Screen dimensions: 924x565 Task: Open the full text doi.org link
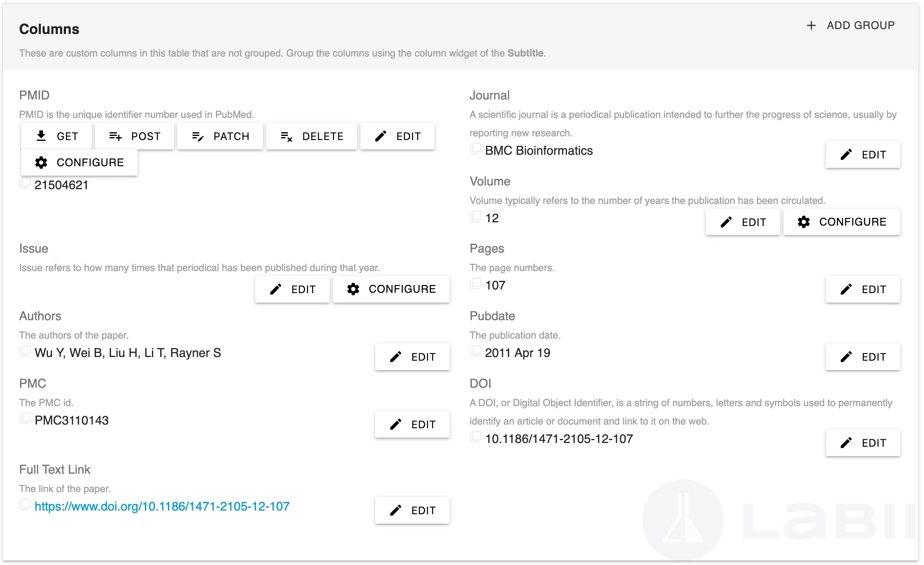162,506
